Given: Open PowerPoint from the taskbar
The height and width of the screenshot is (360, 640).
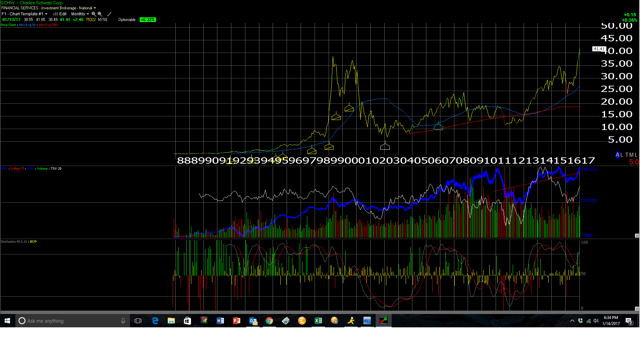Looking at the screenshot, I should point(236,321).
